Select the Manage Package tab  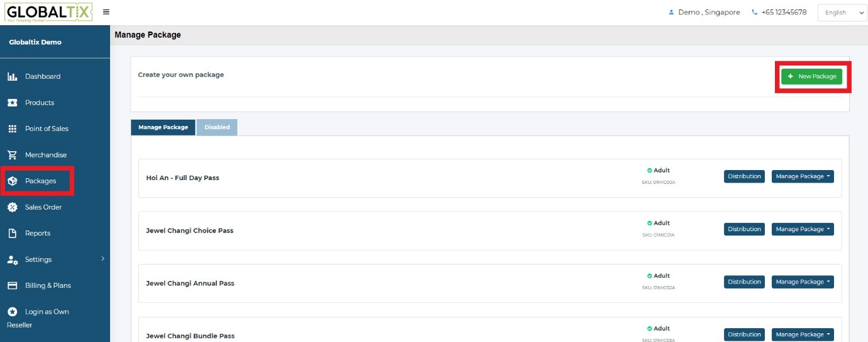pyautogui.click(x=163, y=127)
